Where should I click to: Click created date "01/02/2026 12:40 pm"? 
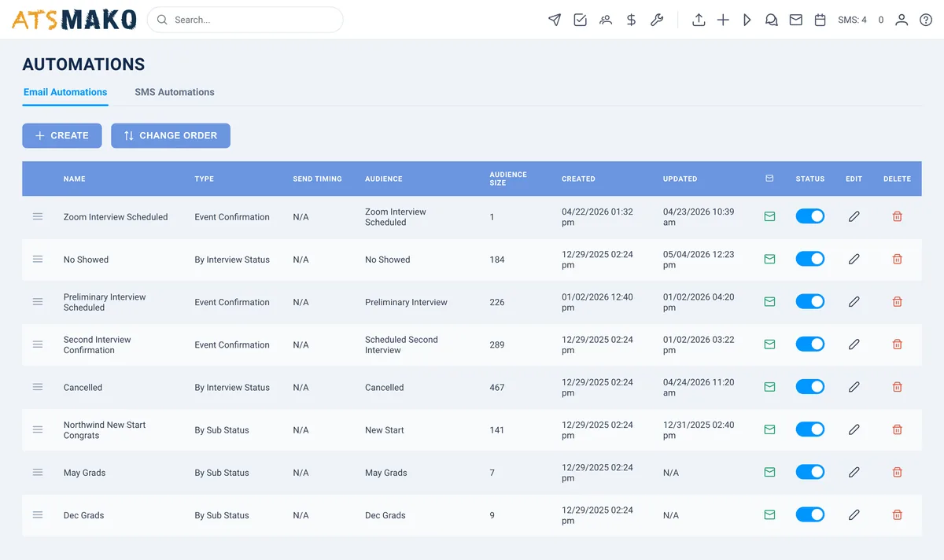click(597, 302)
